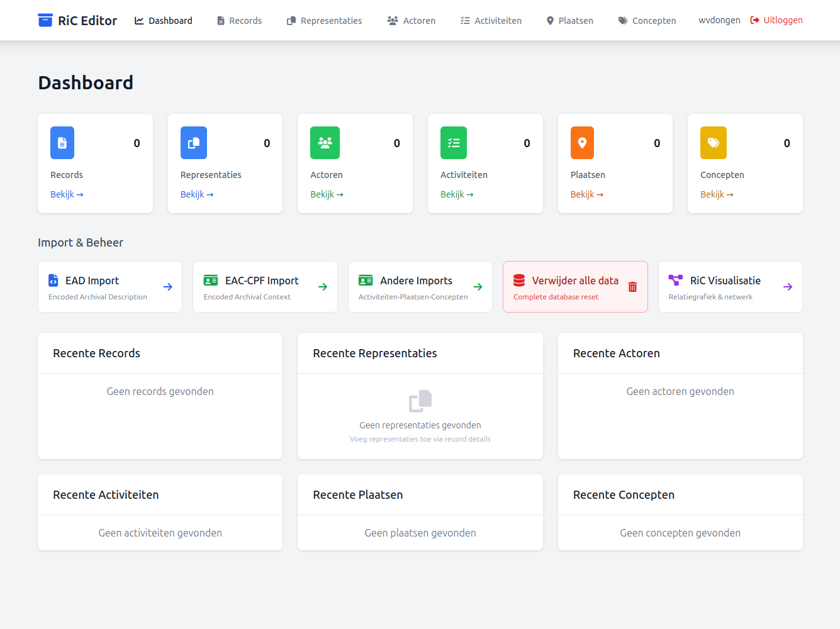Click 'Voeg representaties toe via record details' text
Image resolution: width=840 pixels, height=629 pixels.
420,439
